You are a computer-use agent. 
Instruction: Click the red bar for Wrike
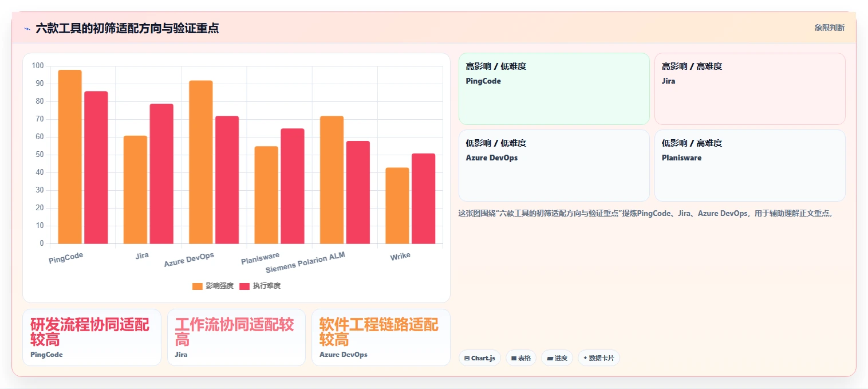[x=423, y=199]
